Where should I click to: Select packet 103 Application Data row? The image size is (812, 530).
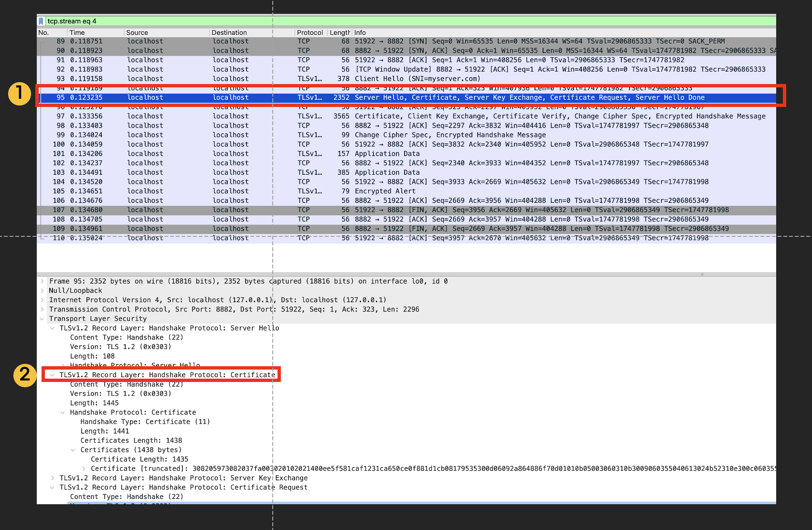coord(406,172)
